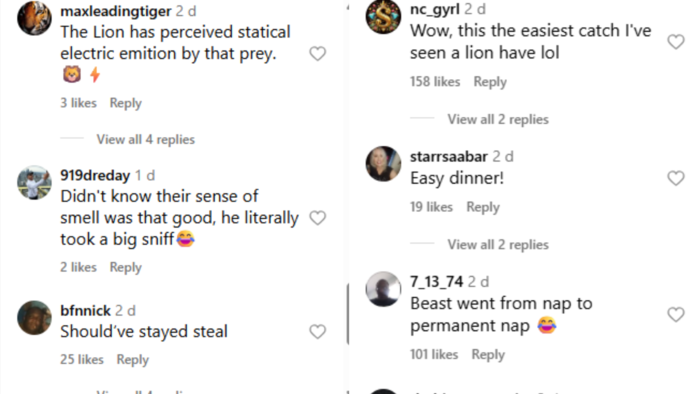Expand 'View all 2 replies' under starrsaabar's comment

(498, 245)
